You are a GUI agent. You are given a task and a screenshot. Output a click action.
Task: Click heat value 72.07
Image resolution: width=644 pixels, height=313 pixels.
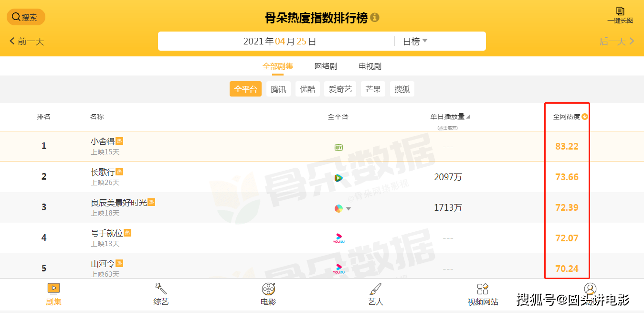567,238
